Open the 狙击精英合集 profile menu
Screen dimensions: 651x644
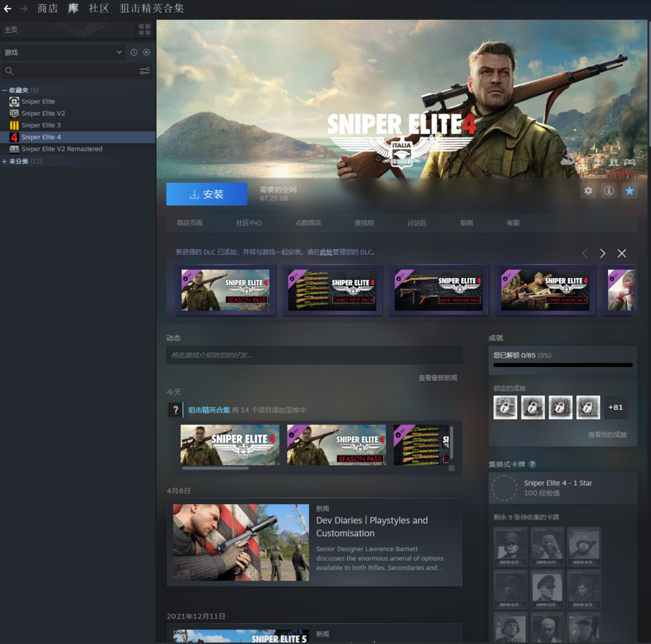[x=152, y=8]
